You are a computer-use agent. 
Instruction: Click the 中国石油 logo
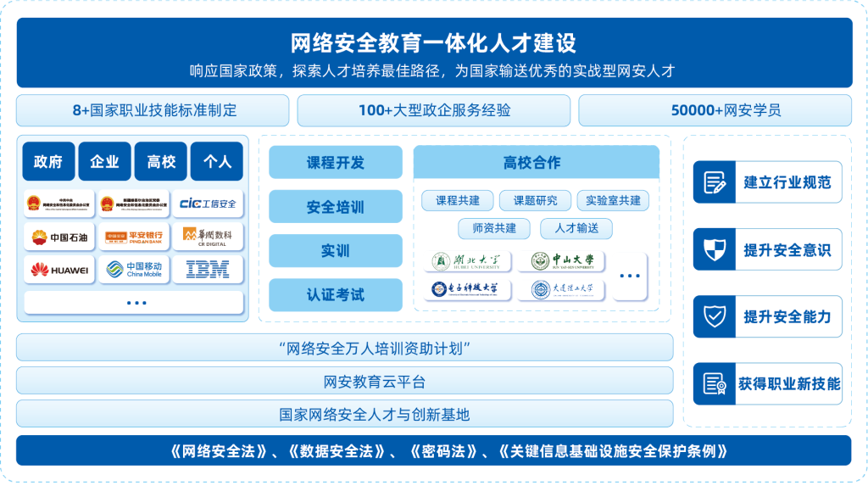(x=58, y=237)
